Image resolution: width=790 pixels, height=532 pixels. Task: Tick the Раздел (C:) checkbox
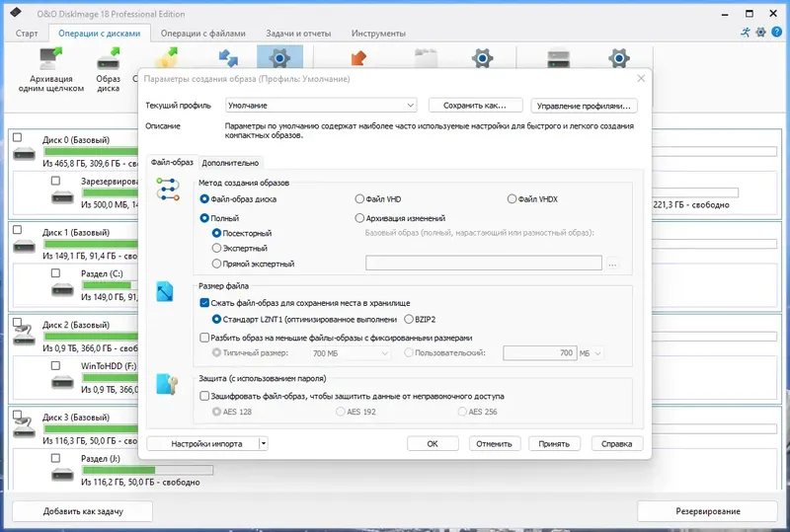tap(55, 273)
